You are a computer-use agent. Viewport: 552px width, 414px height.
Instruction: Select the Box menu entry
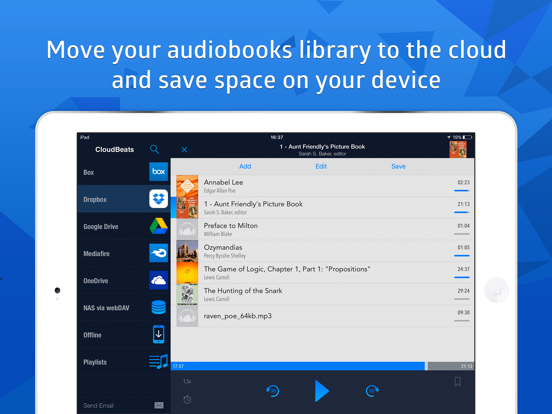(124, 172)
